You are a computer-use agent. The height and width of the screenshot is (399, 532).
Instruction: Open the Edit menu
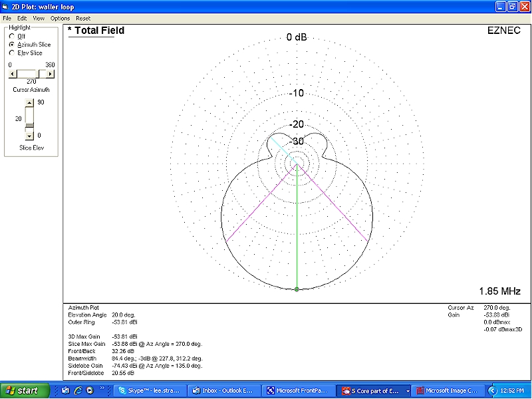coord(22,18)
